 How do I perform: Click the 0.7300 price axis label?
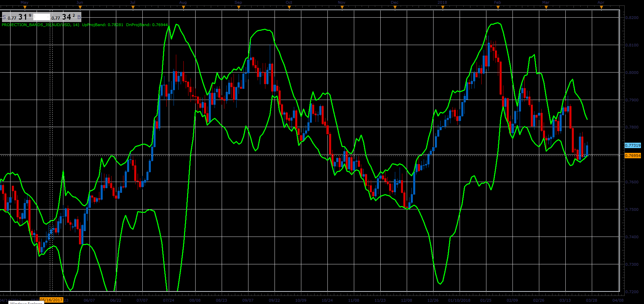pos(632,264)
